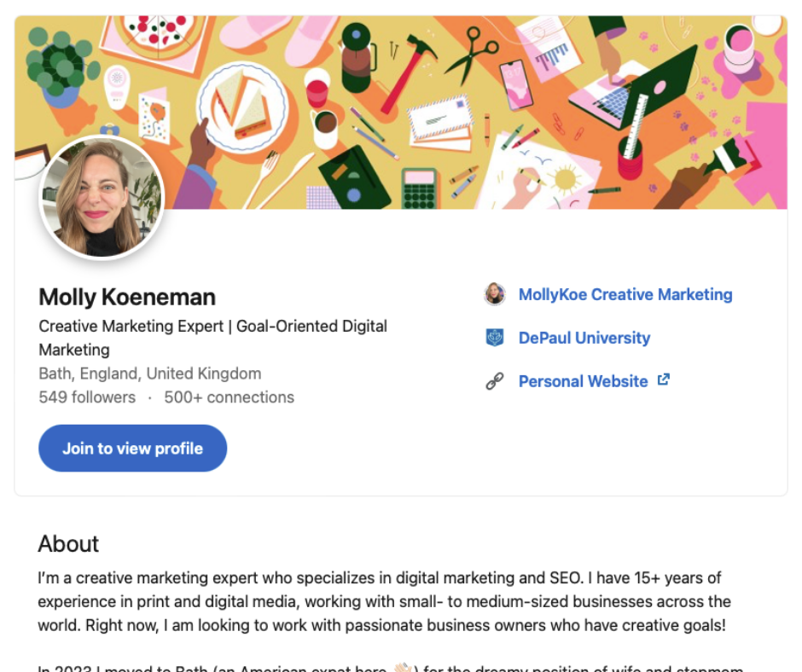This screenshot has width=802, height=672.
Task: Click Molly Koeneman's profile photo
Action: [x=102, y=198]
